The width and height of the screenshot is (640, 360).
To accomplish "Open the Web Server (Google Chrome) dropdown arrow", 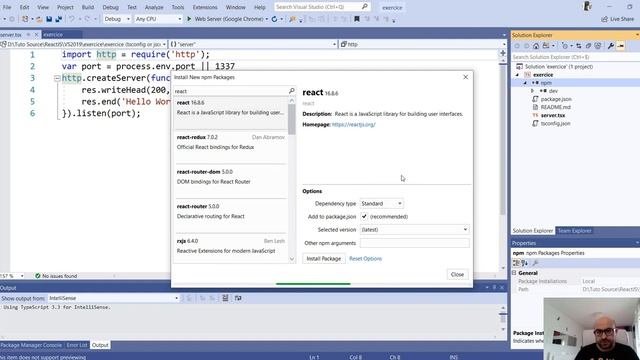I will 267,19.
